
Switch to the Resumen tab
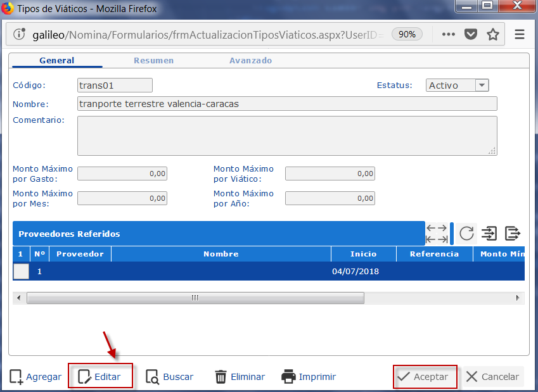click(x=153, y=61)
